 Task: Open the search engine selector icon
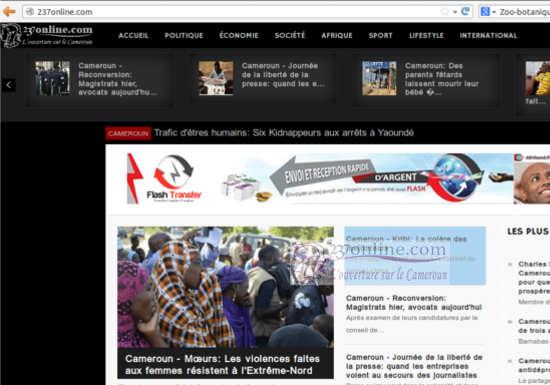point(485,12)
